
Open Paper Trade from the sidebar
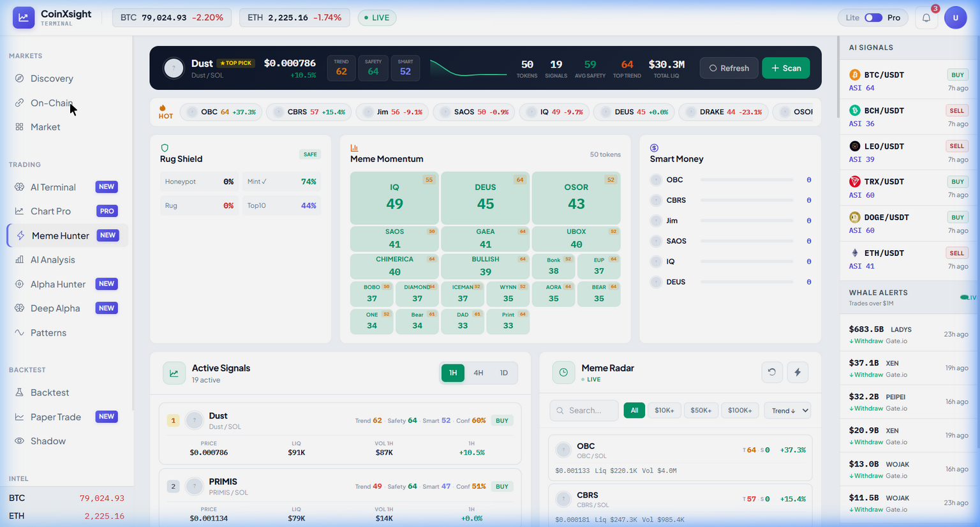tap(68, 417)
